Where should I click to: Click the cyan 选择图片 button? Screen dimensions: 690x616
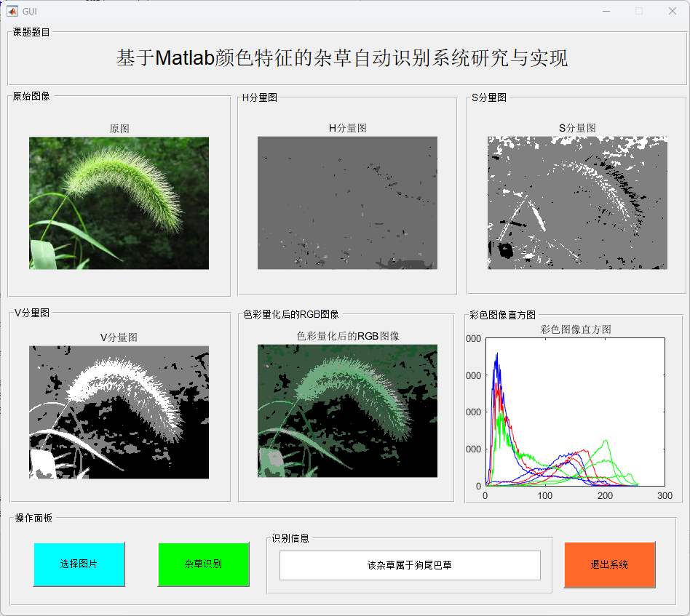point(79,564)
